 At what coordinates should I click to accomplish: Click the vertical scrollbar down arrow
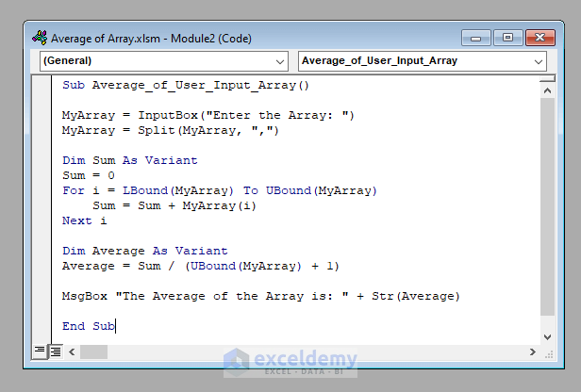(x=547, y=336)
